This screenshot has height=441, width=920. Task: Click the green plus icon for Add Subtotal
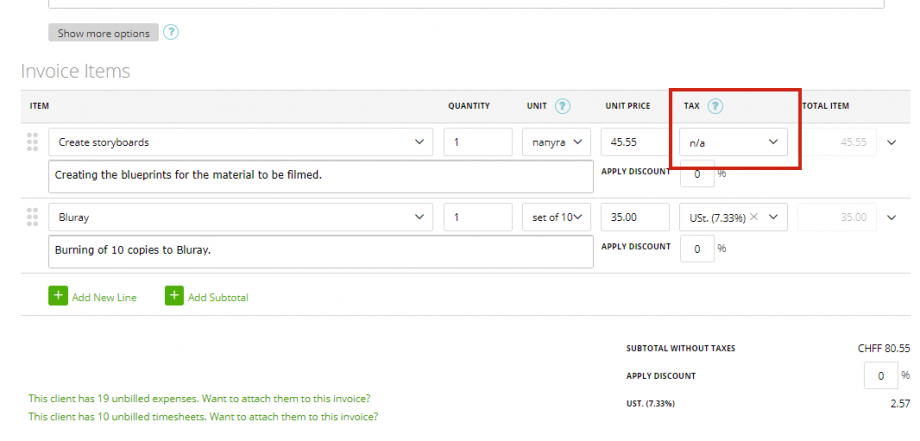click(174, 296)
